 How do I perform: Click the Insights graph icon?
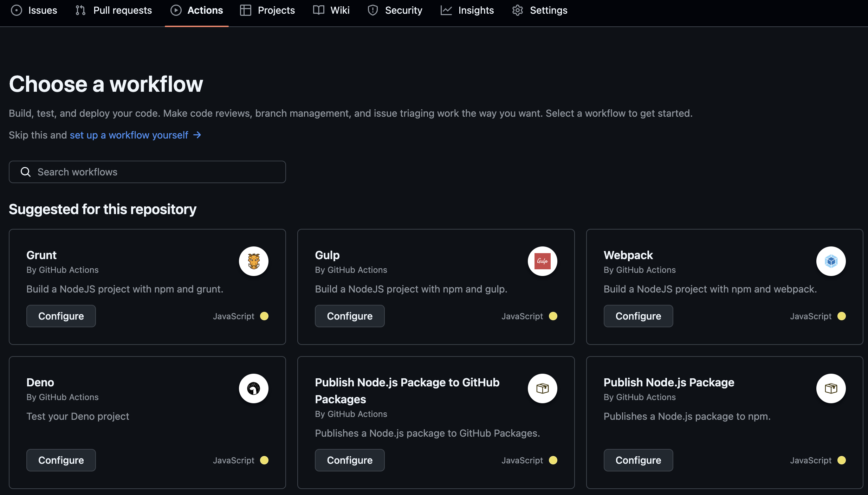446,10
